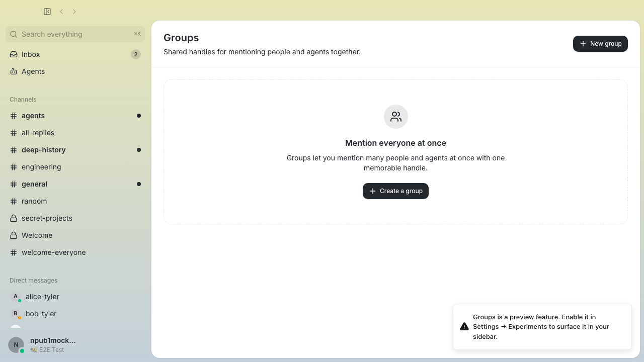The height and width of the screenshot is (362, 644).
Task: Toggle the sidebar collapse icon
Action: (x=47, y=12)
